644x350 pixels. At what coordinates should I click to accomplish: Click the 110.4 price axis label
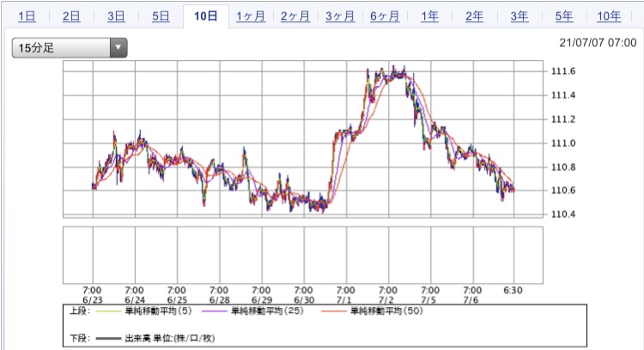click(x=563, y=214)
